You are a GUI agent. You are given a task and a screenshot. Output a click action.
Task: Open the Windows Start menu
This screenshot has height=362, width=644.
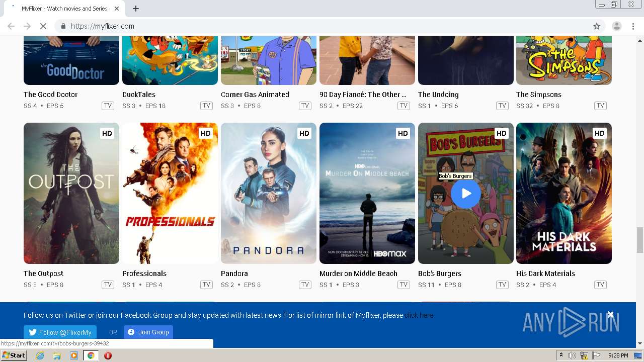click(x=14, y=355)
